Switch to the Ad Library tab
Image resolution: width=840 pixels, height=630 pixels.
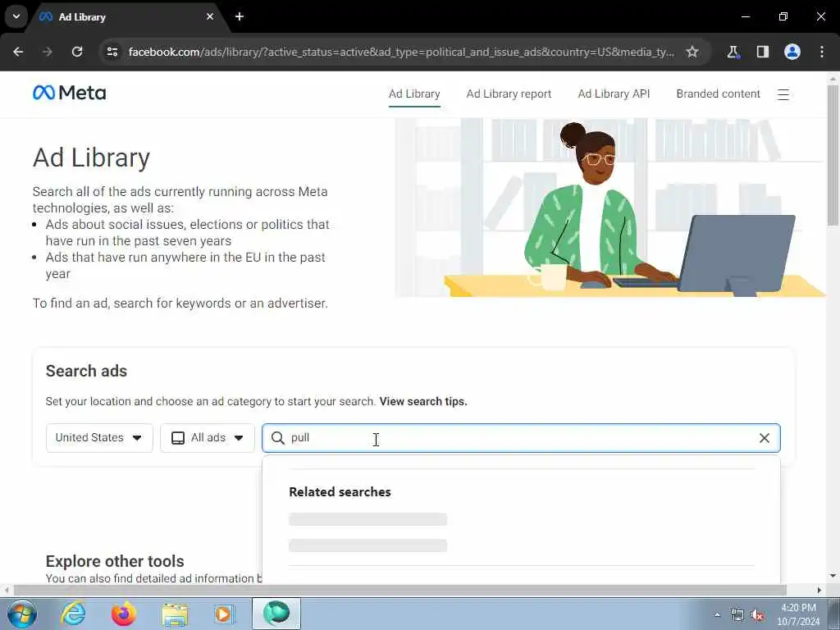tap(414, 94)
